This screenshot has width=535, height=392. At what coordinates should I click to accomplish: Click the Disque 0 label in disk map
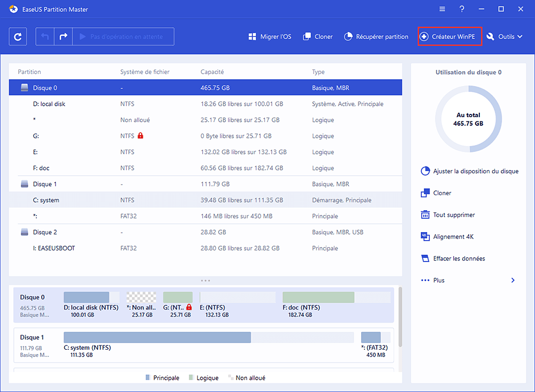33,297
